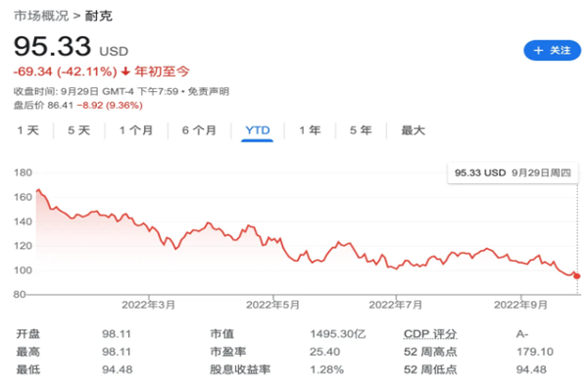The width and height of the screenshot is (588, 392).
Task: Click the blue 关注 follow button
Action: click(552, 50)
